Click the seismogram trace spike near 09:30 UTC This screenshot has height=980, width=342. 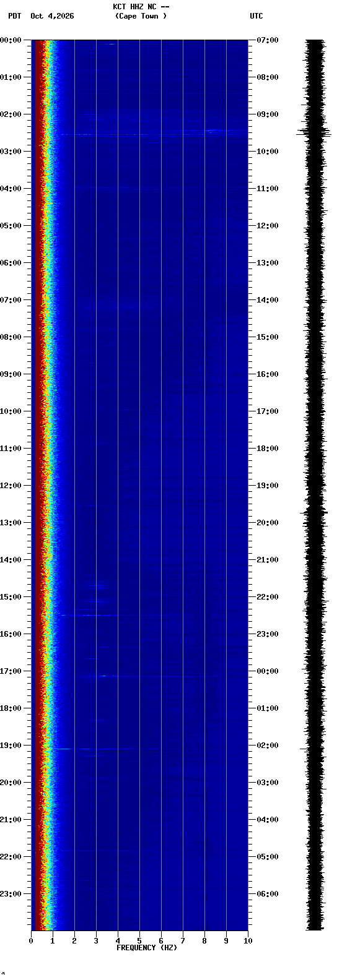pyautogui.click(x=314, y=132)
